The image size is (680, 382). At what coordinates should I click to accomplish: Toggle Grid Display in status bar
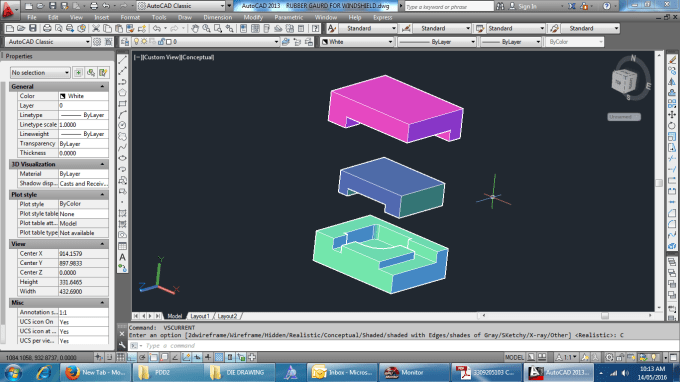point(121,357)
